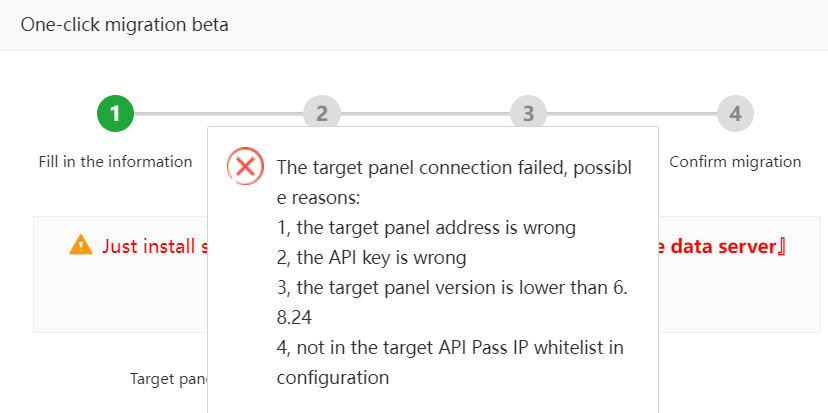This screenshot has height=413, width=828.
Task: Click "The target panel connection failed" message line
Action: point(454,167)
